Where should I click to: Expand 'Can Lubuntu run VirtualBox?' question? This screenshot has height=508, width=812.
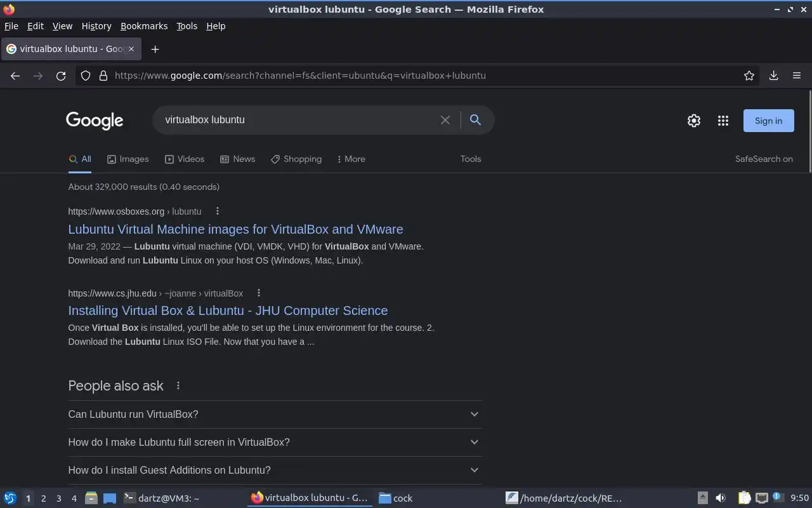pos(275,415)
